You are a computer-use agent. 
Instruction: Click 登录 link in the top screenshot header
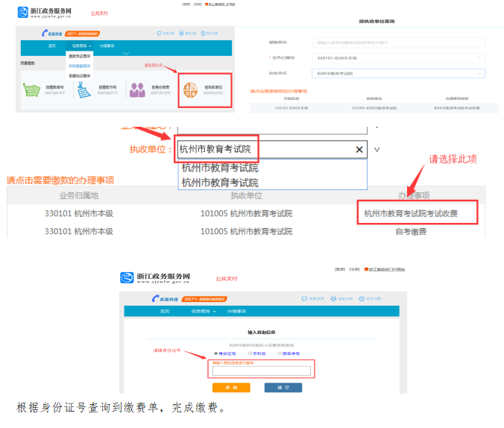[x=186, y=4]
